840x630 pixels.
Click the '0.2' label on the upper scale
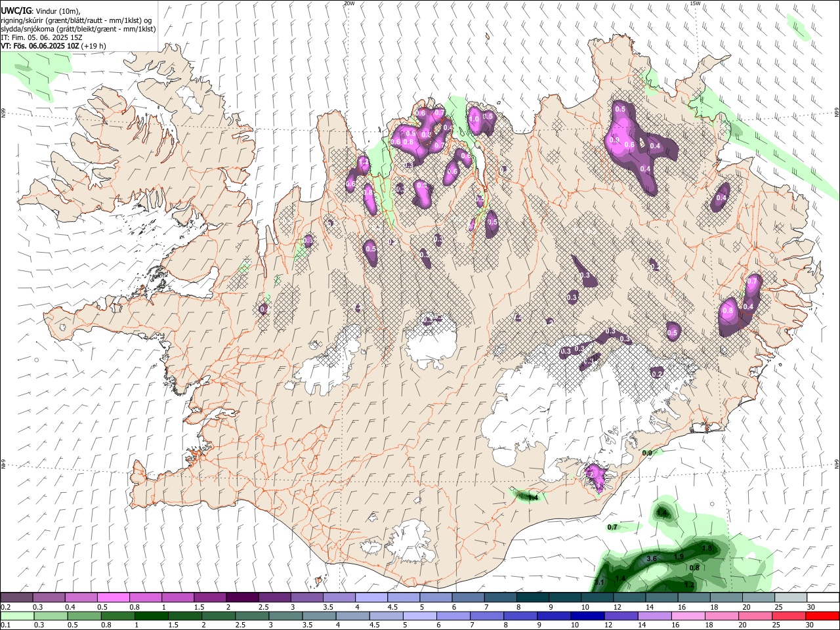click(x=5, y=607)
